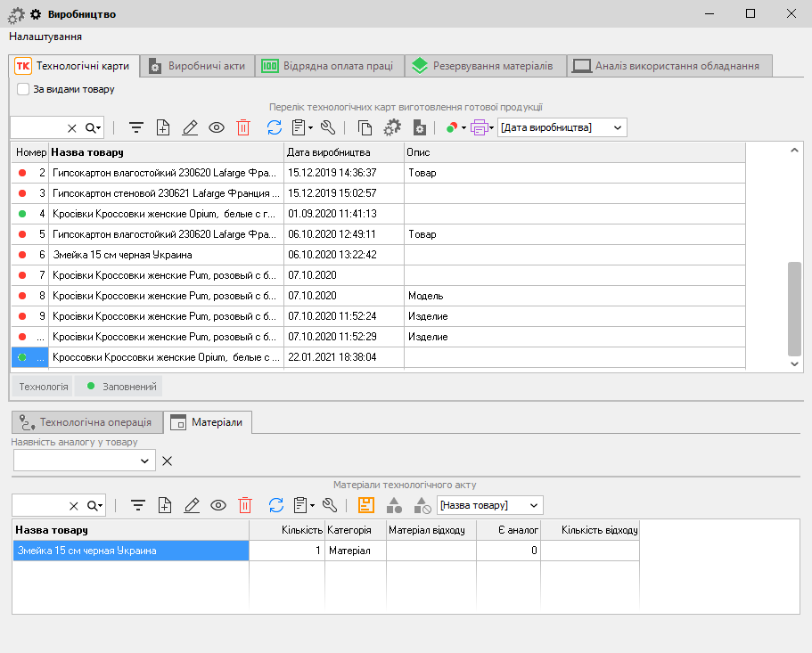
Task: Click the filter icon in the top toolbar
Action: 136,127
